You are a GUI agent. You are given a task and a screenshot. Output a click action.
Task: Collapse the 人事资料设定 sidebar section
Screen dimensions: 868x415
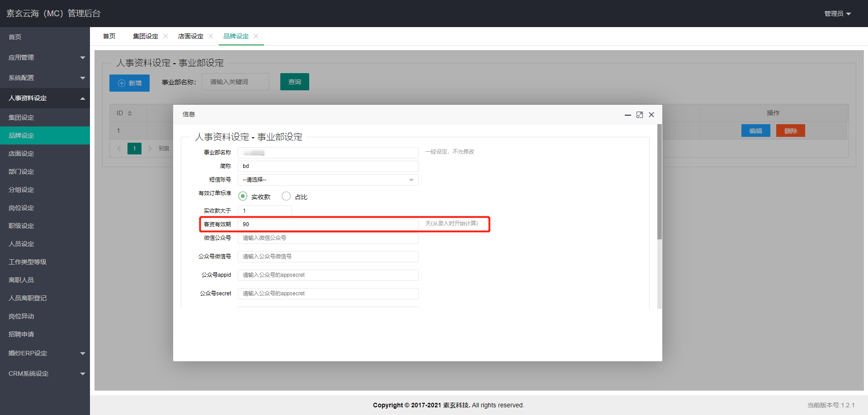point(45,98)
